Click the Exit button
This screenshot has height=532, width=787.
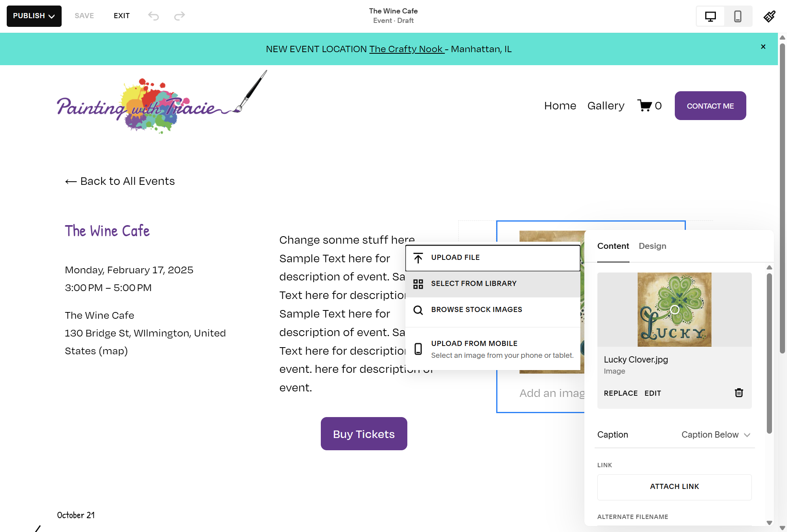point(122,16)
